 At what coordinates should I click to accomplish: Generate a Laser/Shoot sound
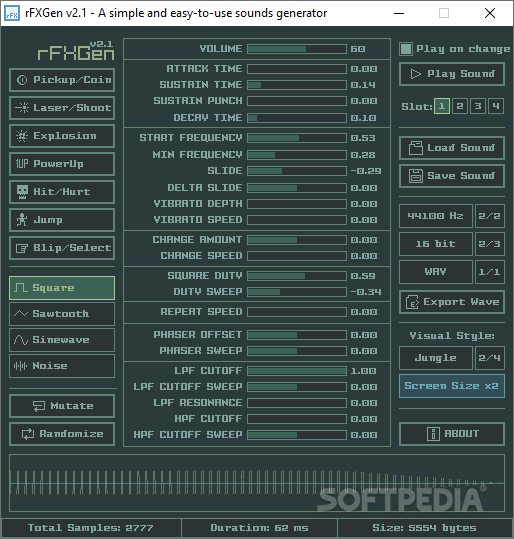point(62,108)
